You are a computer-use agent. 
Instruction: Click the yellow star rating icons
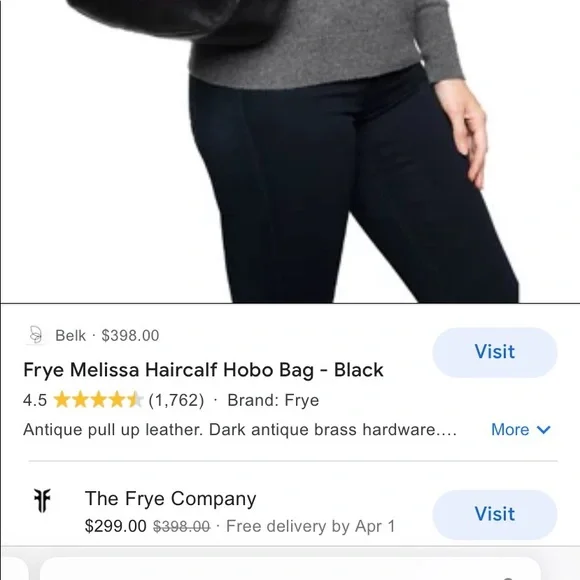pos(98,400)
